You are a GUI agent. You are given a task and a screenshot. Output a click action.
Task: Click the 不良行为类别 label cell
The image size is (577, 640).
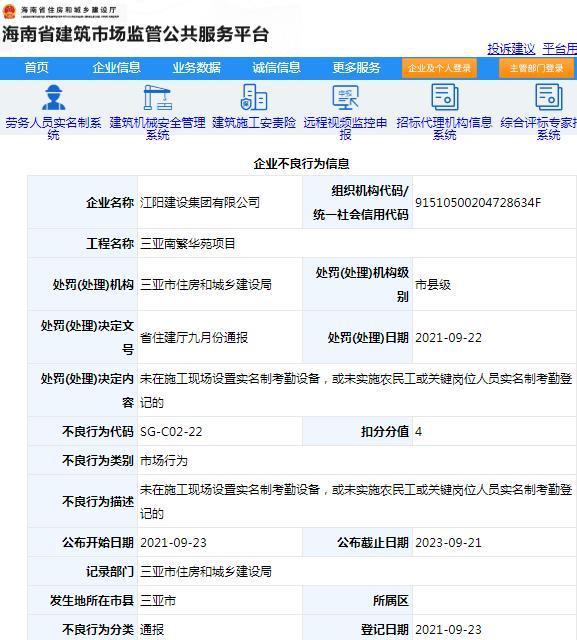pos(83,460)
